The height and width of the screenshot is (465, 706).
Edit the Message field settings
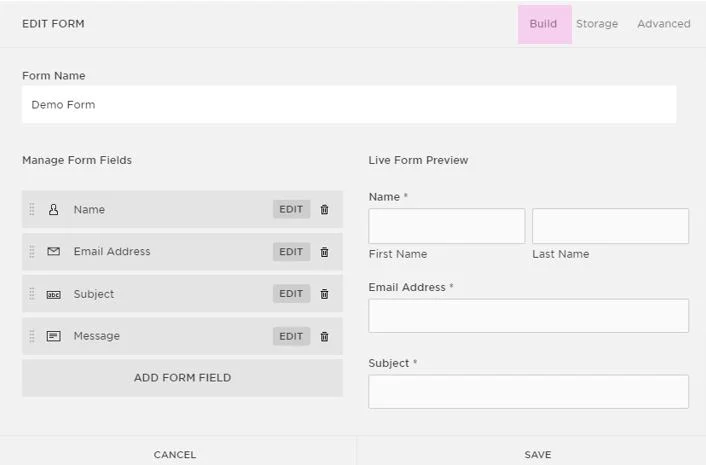[x=291, y=336]
